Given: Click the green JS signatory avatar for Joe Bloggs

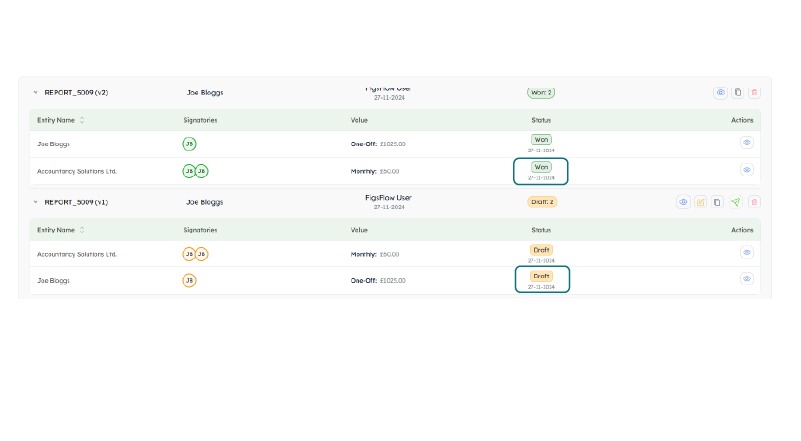Looking at the screenshot, I should pyautogui.click(x=189, y=144).
